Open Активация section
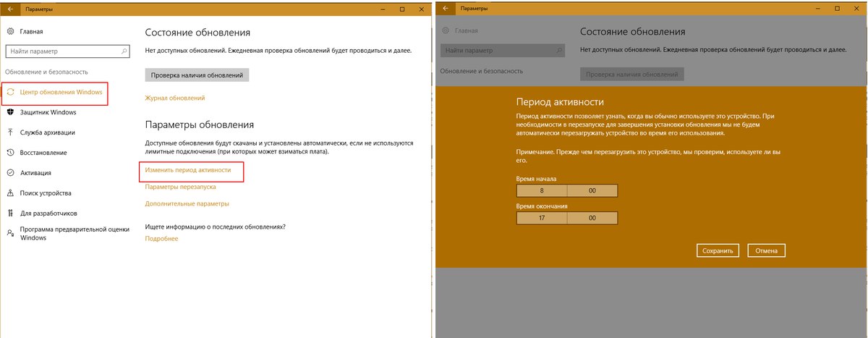 coord(35,173)
